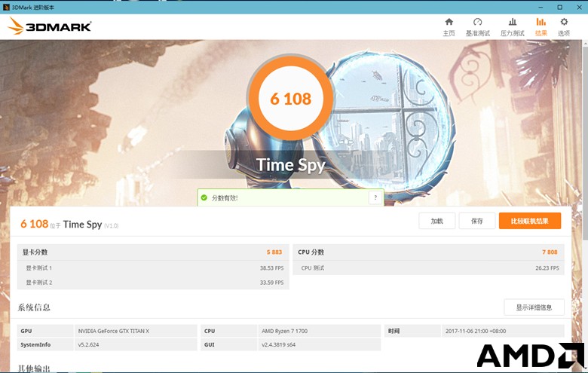This screenshot has height=373, width=588.
Task: Click the orange 比较联机结果 button
Action: coord(529,221)
